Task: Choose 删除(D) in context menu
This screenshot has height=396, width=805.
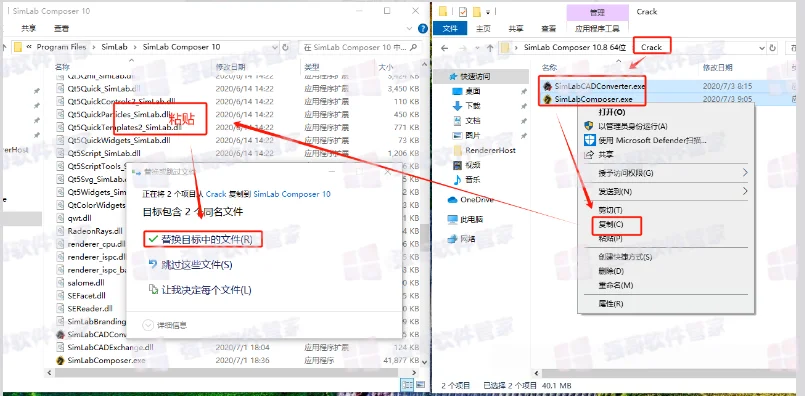Action: click(611, 271)
